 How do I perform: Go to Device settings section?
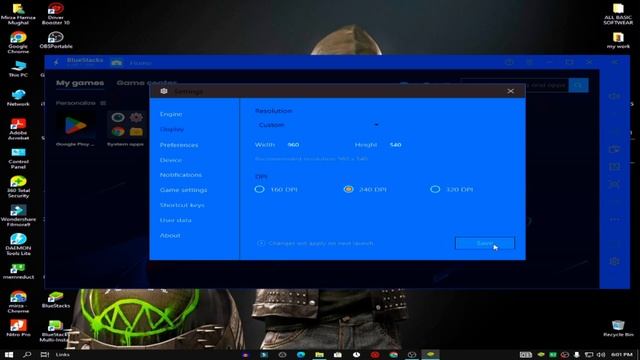click(171, 160)
